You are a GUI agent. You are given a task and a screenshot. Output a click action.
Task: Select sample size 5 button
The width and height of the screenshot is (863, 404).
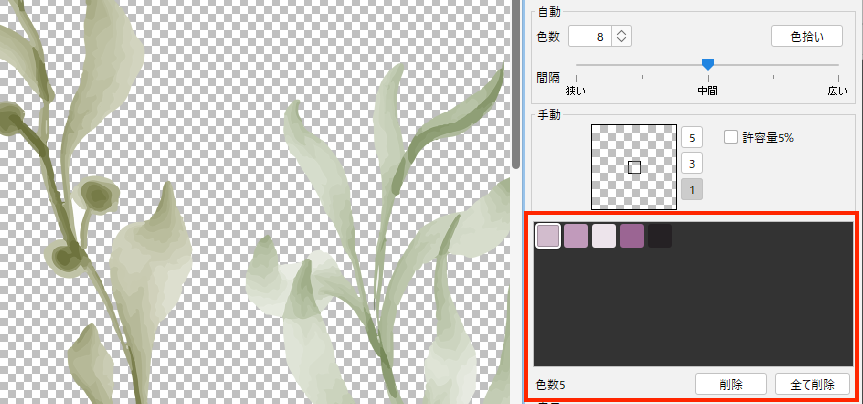(692, 138)
